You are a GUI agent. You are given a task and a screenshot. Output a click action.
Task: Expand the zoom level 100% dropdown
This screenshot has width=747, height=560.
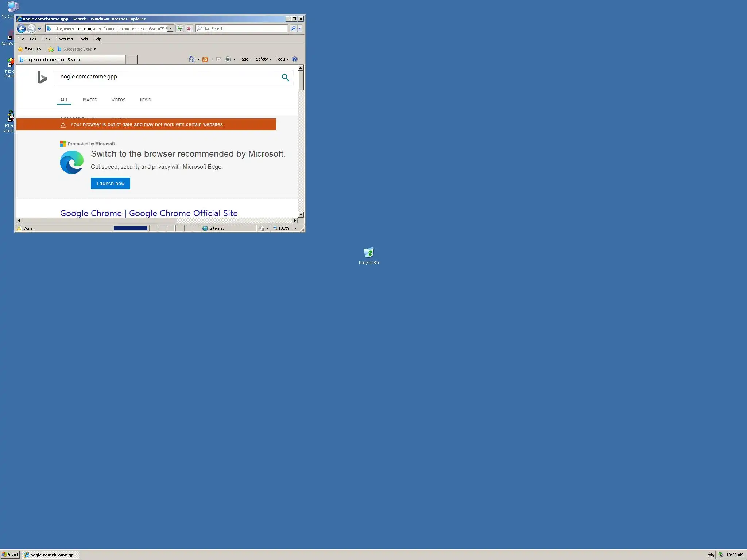[x=295, y=228]
